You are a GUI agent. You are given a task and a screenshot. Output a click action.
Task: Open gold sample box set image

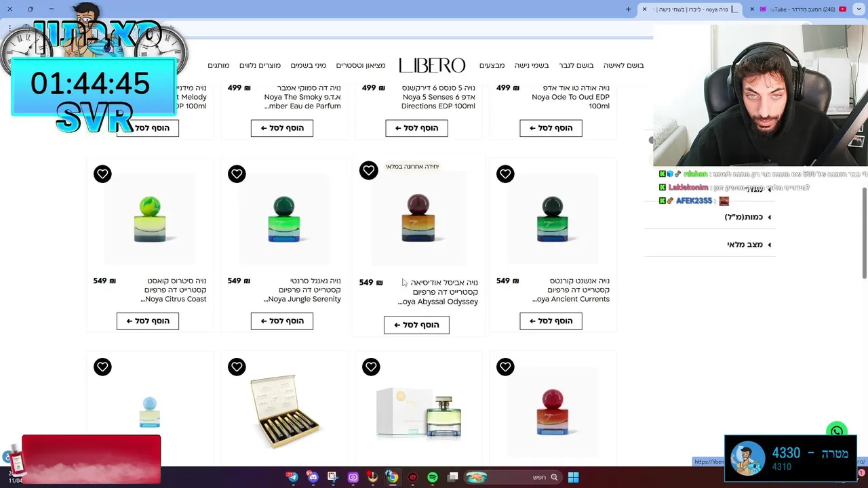click(283, 411)
